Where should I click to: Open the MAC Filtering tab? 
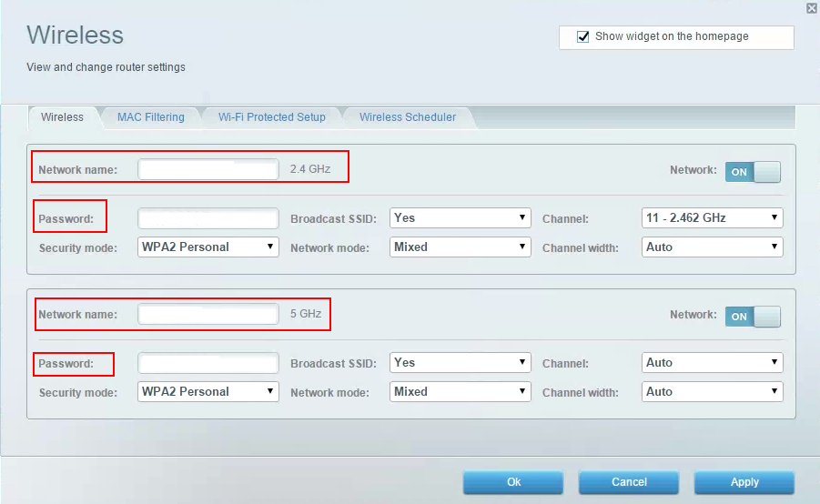pyautogui.click(x=150, y=117)
